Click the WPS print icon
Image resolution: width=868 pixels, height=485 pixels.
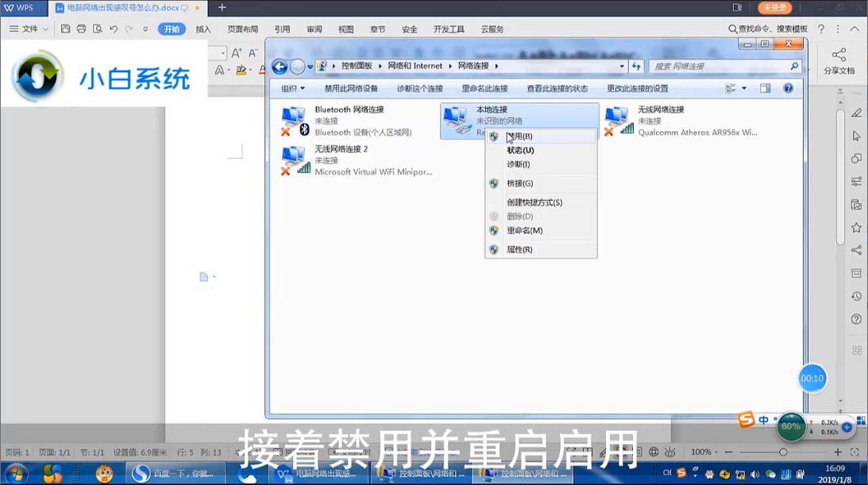click(x=81, y=29)
